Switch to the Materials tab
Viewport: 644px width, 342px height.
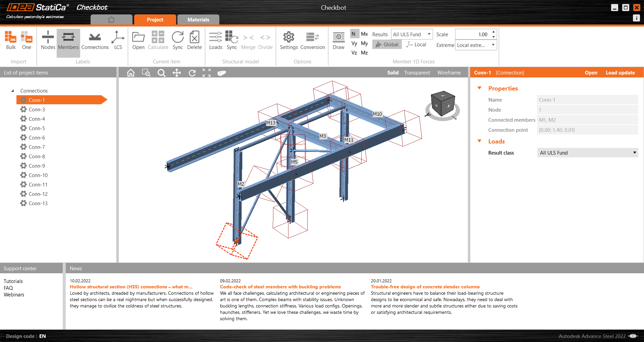198,19
